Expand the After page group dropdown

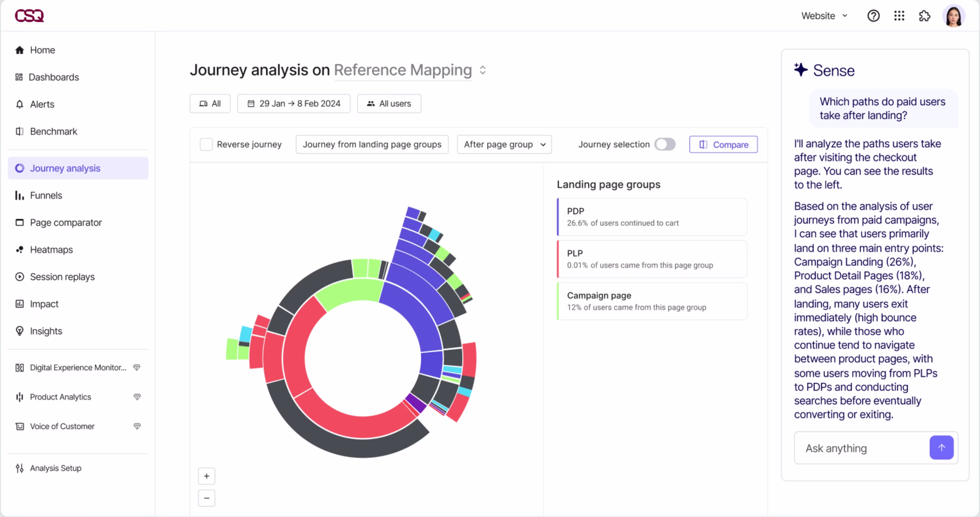tap(504, 145)
